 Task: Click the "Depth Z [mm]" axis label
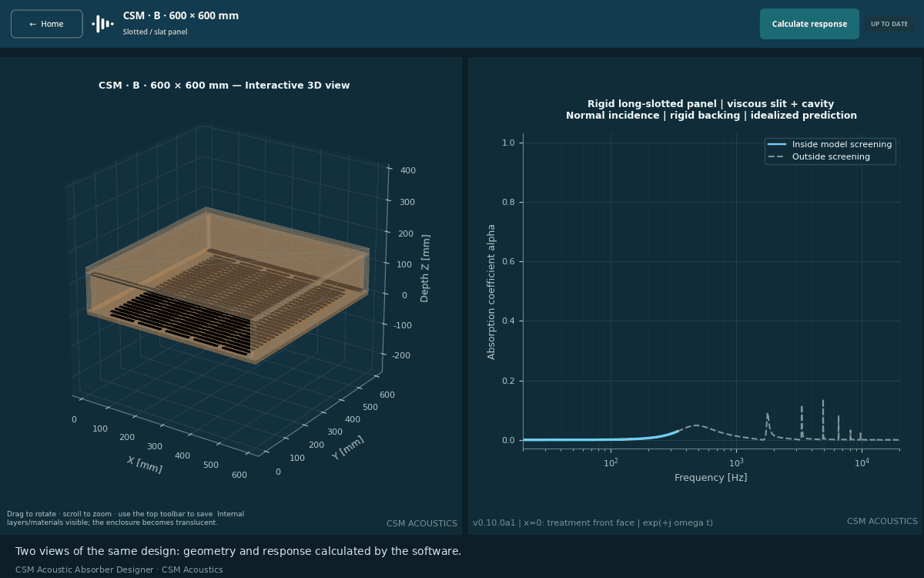426,268
